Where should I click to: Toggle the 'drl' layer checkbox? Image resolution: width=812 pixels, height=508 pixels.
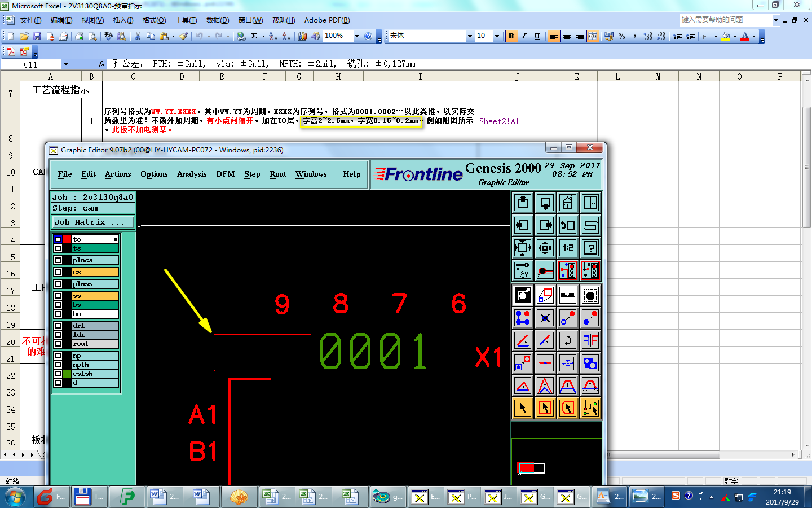(x=58, y=326)
